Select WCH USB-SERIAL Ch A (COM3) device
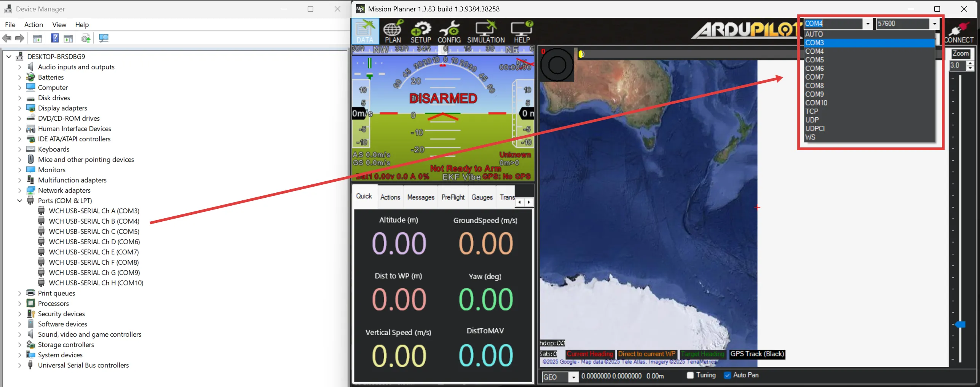980x387 pixels. point(94,211)
